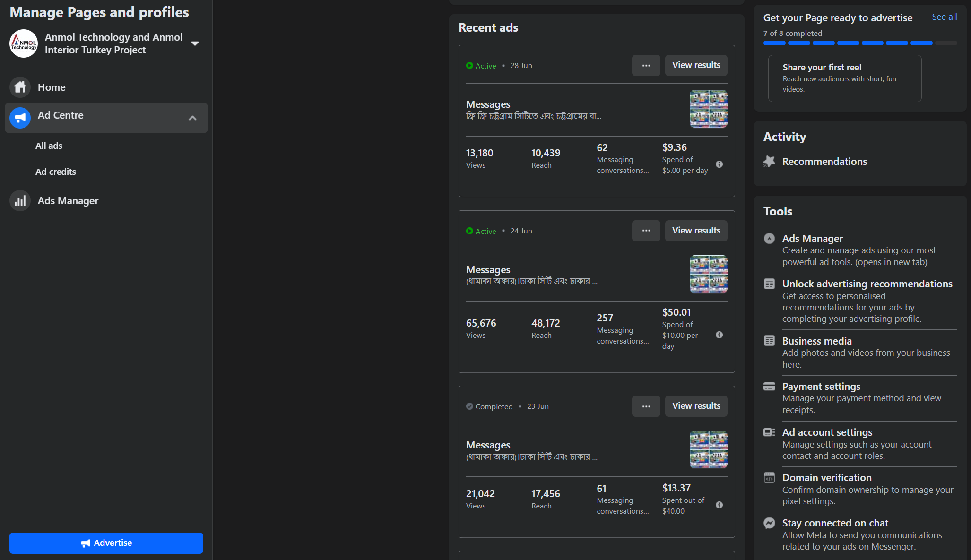Click the Home house icon in sidebar
This screenshot has height=560, width=971.
pyautogui.click(x=20, y=87)
